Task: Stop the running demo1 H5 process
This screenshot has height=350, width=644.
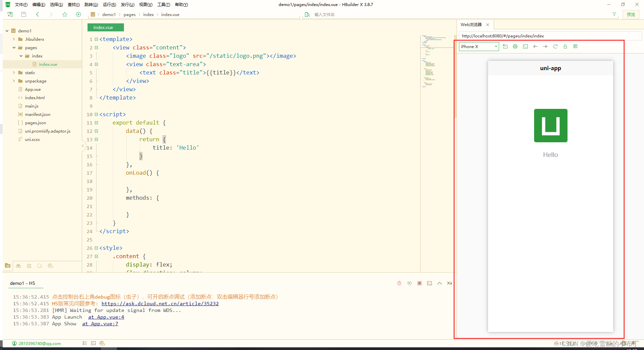Action: [x=420, y=283]
